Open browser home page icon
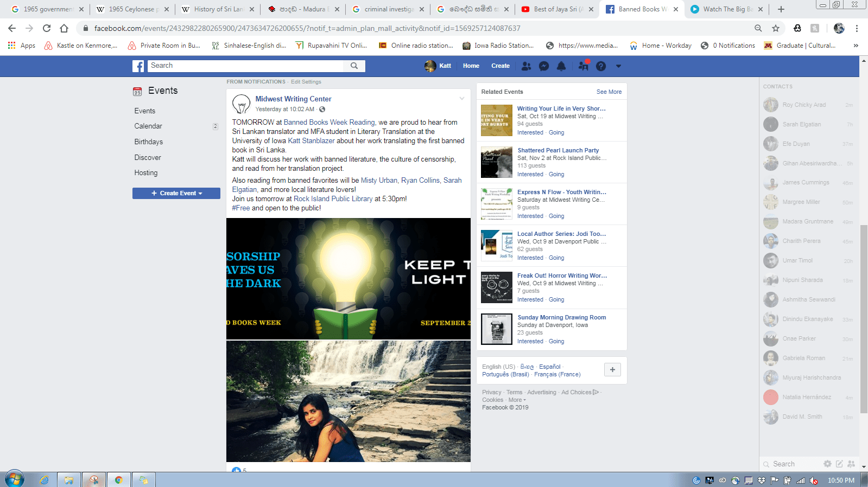 (64, 28)
